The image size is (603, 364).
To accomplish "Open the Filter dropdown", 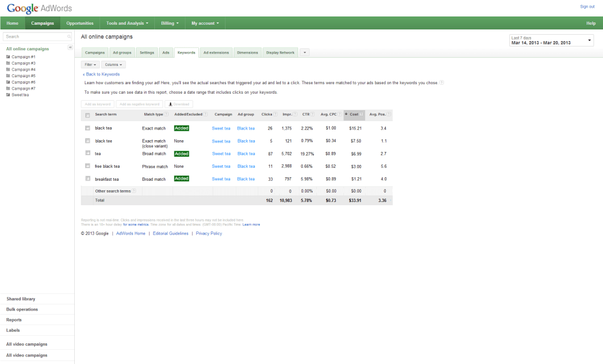I will tap(90, 64).
